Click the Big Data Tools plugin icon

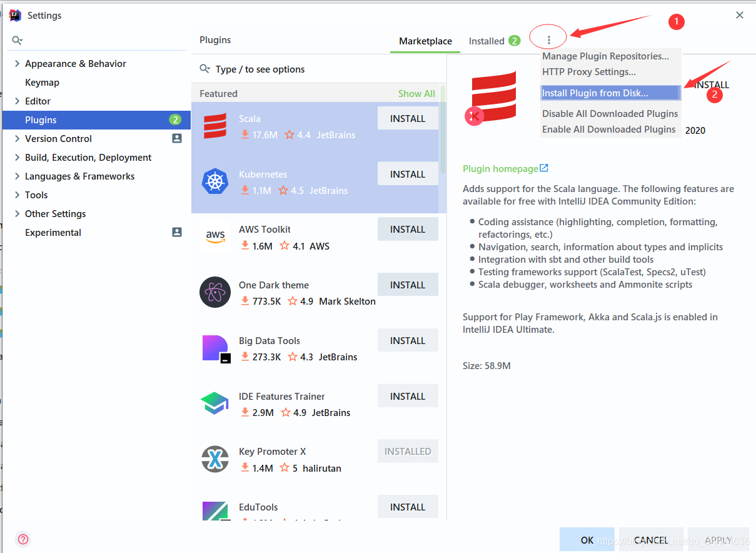(216, 348)
